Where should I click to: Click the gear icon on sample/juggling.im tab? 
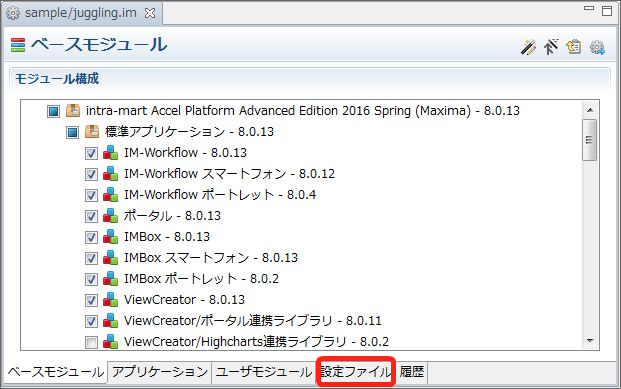(x=13, y=13)
